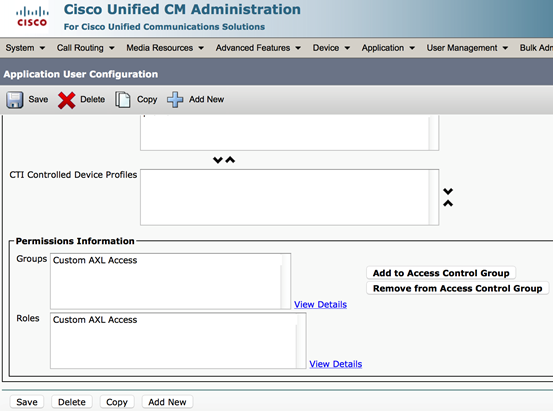
Task: Move CTI Controlled Device Profile down arrow
Action: point(448,191)
